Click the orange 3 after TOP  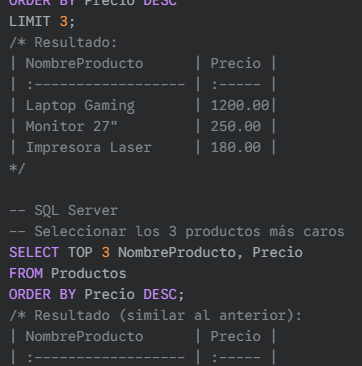pyautogui.click(x=106, y=252)
